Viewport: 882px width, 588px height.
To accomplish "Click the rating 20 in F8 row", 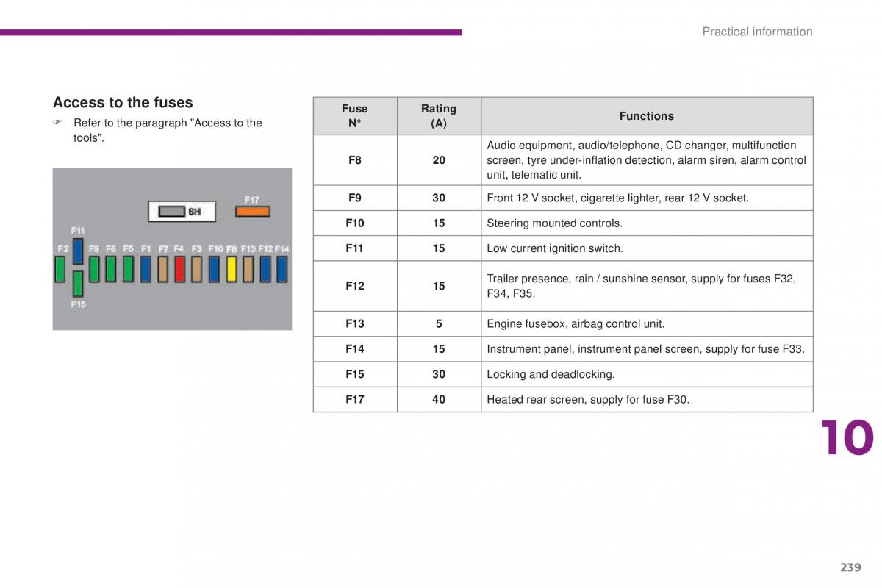I will (x=439, y=160).
